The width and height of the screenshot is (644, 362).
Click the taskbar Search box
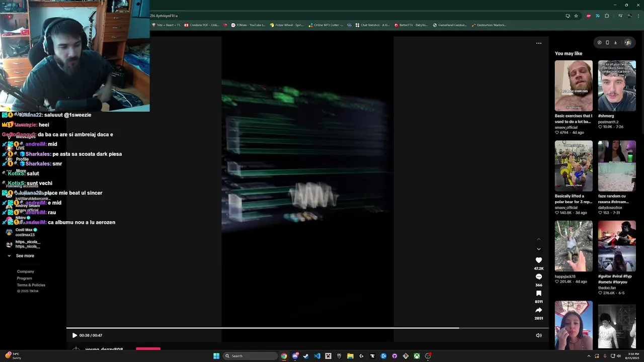[x=250, y=356]
